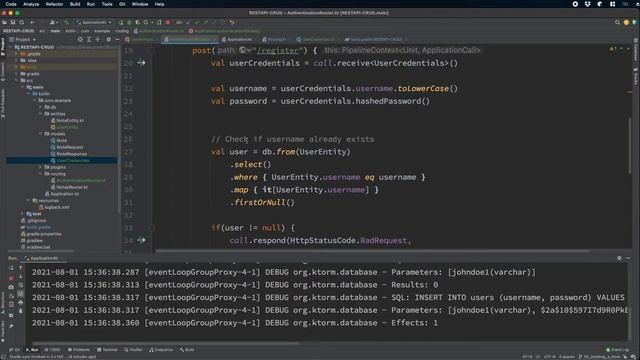Select NotesRouter.kt in project tree

(x=69, y=187)
